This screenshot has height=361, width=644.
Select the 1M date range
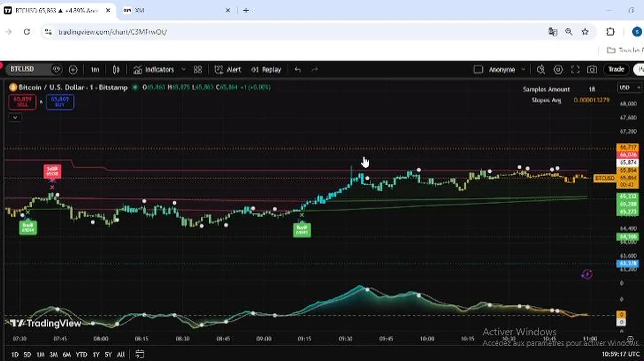coord(40,355)
